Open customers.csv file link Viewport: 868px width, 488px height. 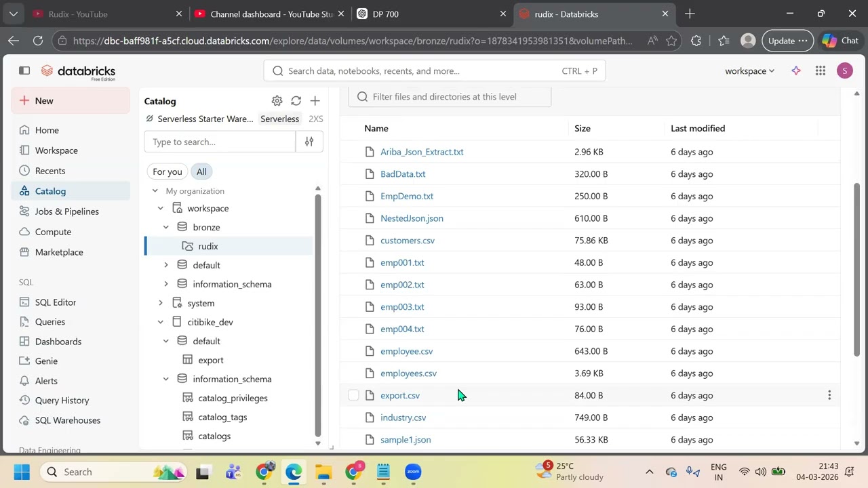408,241
